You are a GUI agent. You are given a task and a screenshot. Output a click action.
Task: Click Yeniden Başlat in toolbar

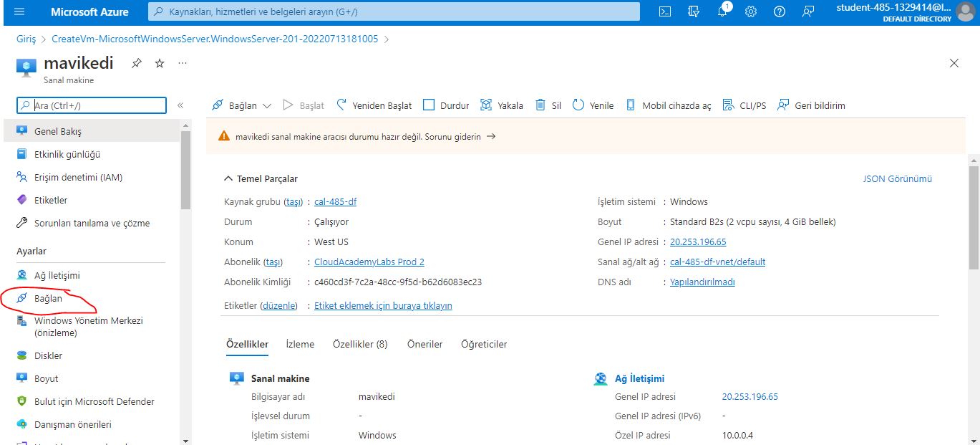coord(374,105)
